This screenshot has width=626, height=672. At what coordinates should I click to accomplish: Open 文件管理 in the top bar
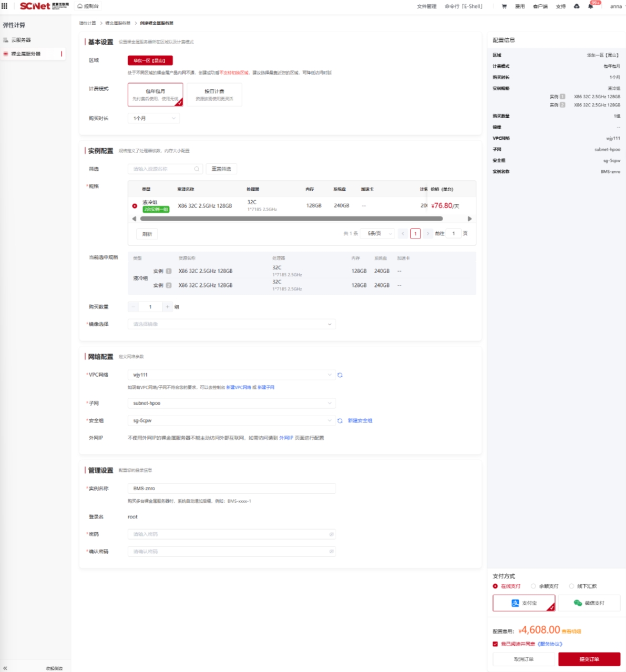426,7
